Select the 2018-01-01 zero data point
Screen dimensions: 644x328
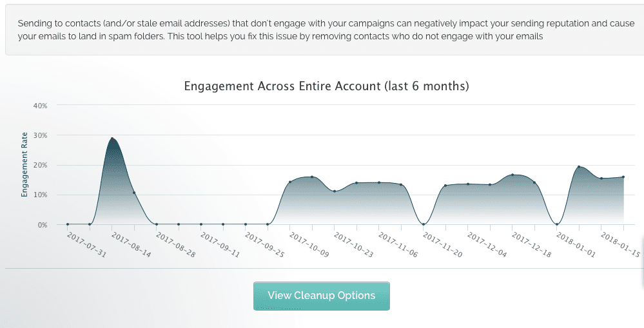coord(557,224)
